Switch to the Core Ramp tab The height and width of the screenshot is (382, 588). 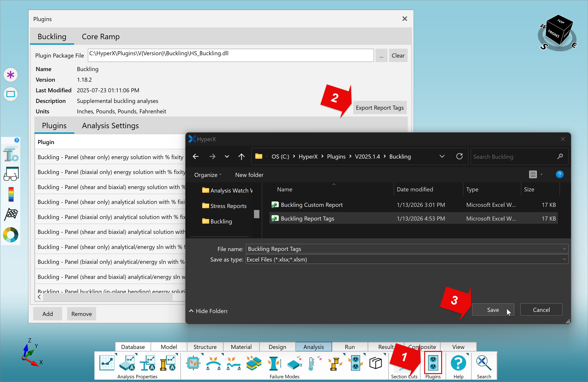(x=101, y=37)
